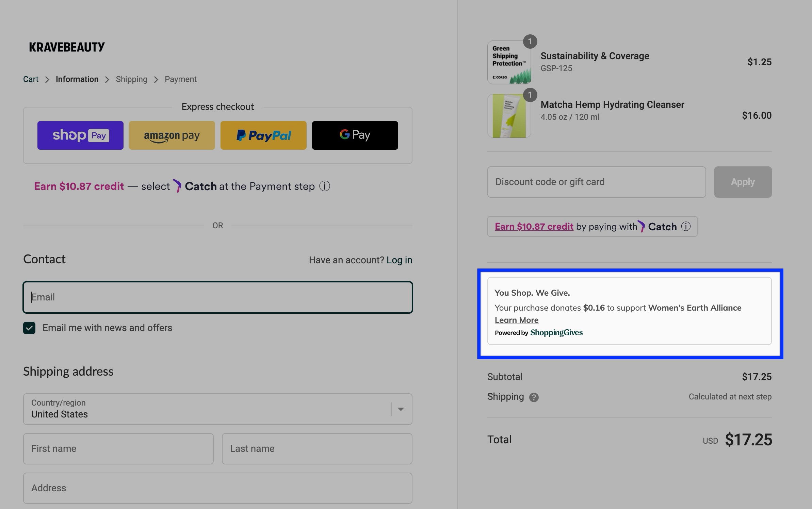Open Earn $10.87 credit link

tap(534, 227)
